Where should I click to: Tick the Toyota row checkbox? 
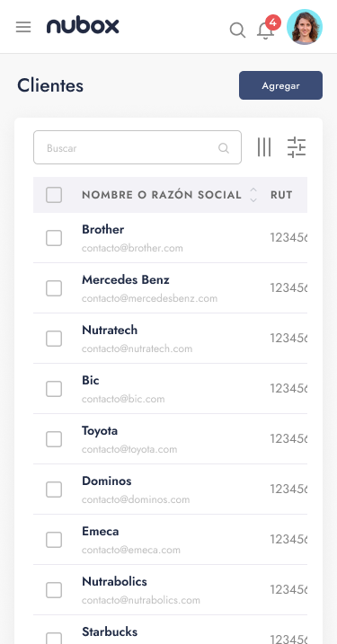(54, 439)
